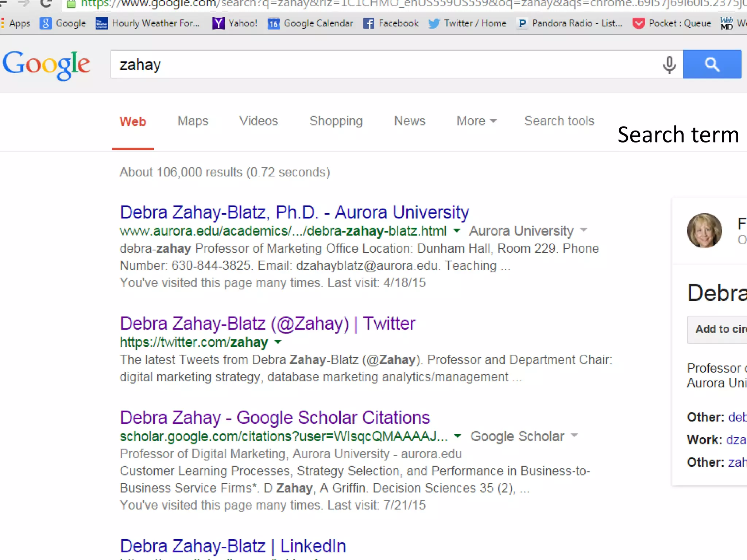
Task: Open Debra Zahay-Blatz Twitter result
Action: pyautogui.click(x=268, y=323)
